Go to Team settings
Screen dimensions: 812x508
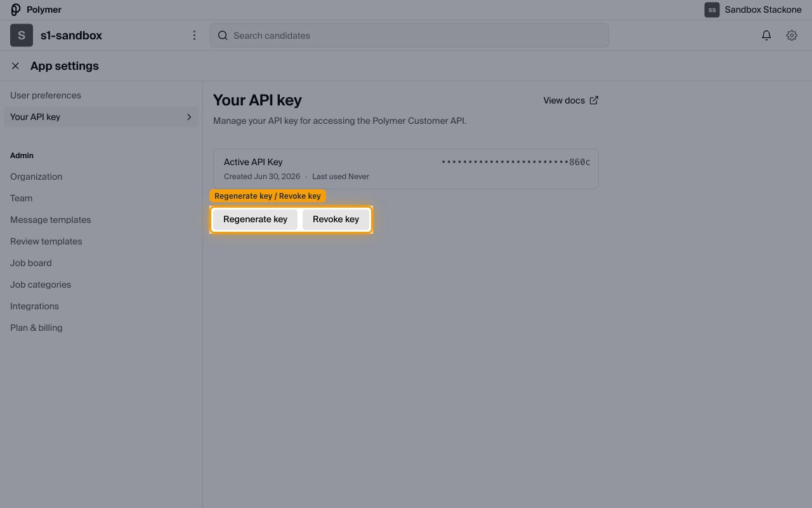coord(21,198)
